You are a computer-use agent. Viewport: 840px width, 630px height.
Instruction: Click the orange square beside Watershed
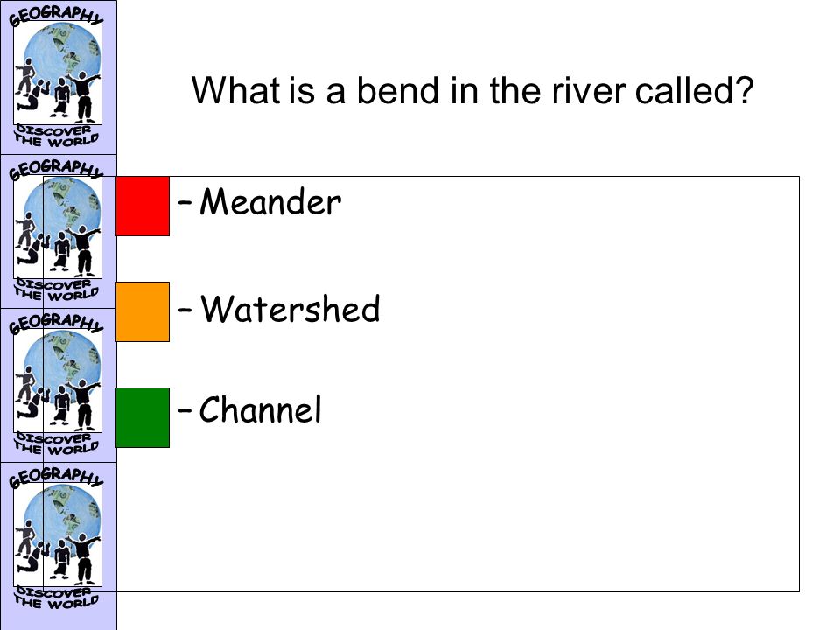143,311
